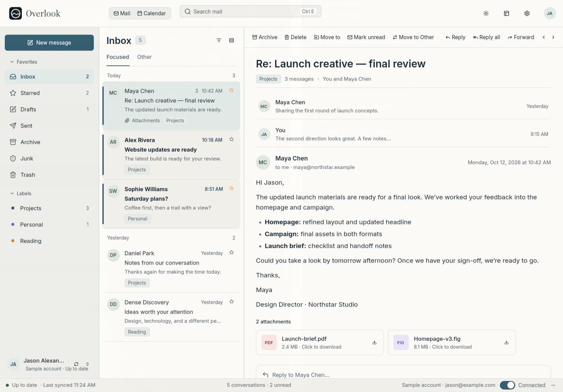Switch to the Other inbox tab
The image size is (563, 392).
point(144,57)
